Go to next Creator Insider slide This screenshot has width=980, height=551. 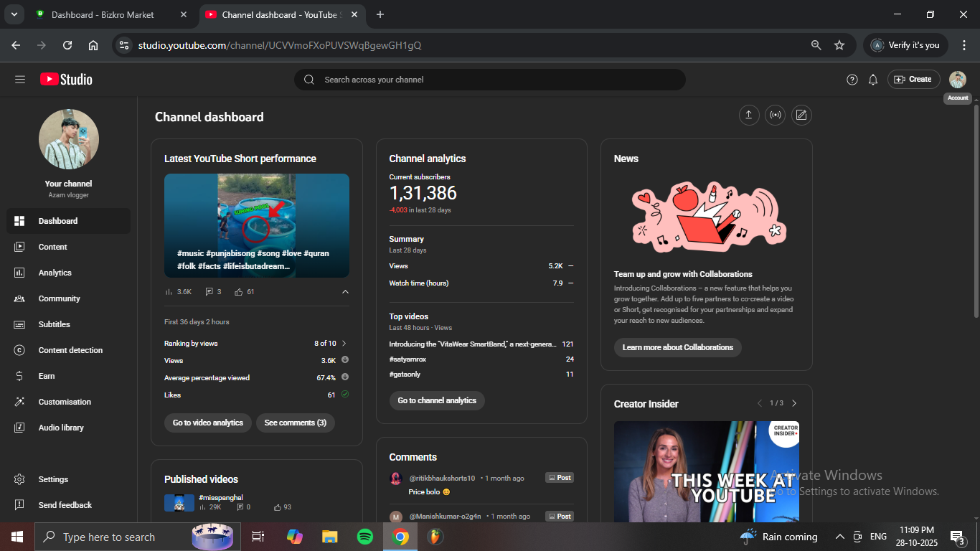pos(794,403)
